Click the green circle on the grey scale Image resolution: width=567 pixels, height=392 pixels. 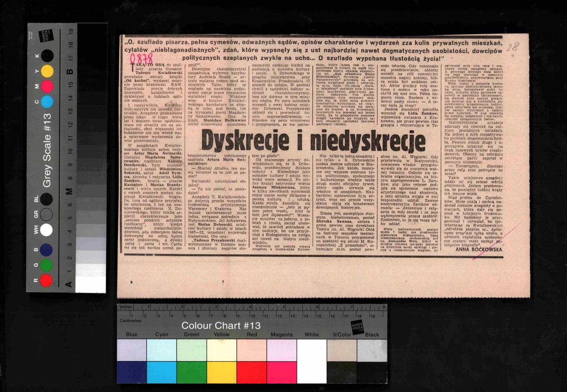[46, 265]
